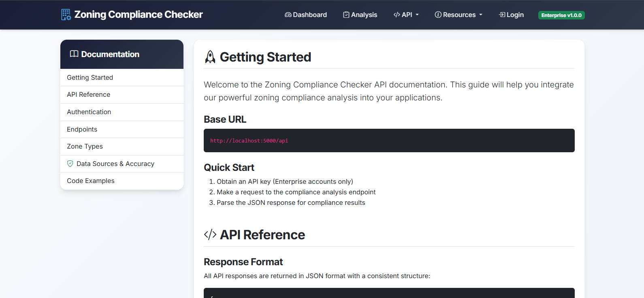Click the Dashboard speedometer icon

(x=288, y=15)
